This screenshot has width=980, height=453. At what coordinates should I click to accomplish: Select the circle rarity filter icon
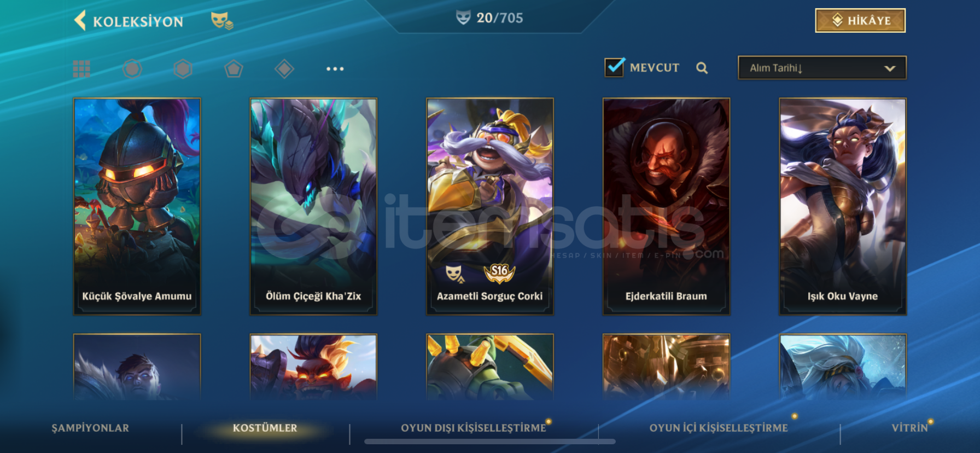tap(132, 69)
